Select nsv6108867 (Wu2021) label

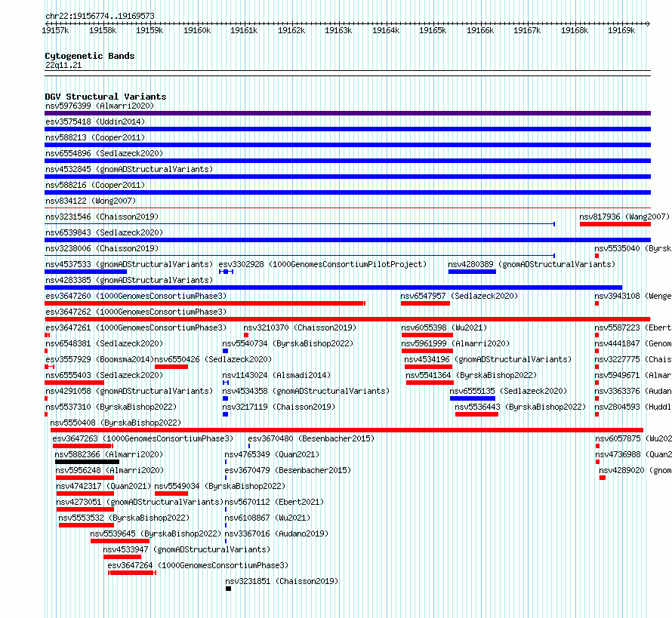(x=267, y=518)
